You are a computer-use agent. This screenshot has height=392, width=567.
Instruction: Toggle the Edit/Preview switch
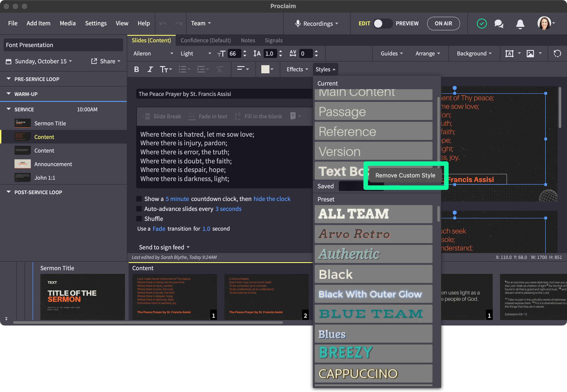(x=383, y=24)
